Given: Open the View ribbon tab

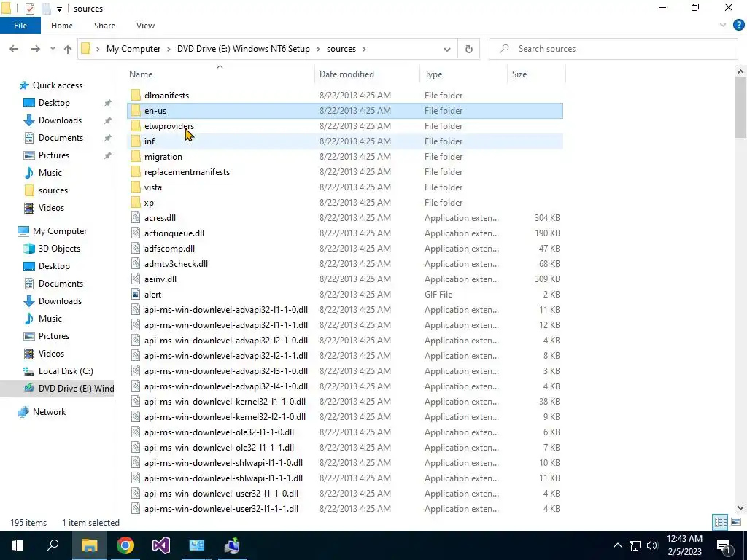Looking at the screenshot, I should pos(145,26).
